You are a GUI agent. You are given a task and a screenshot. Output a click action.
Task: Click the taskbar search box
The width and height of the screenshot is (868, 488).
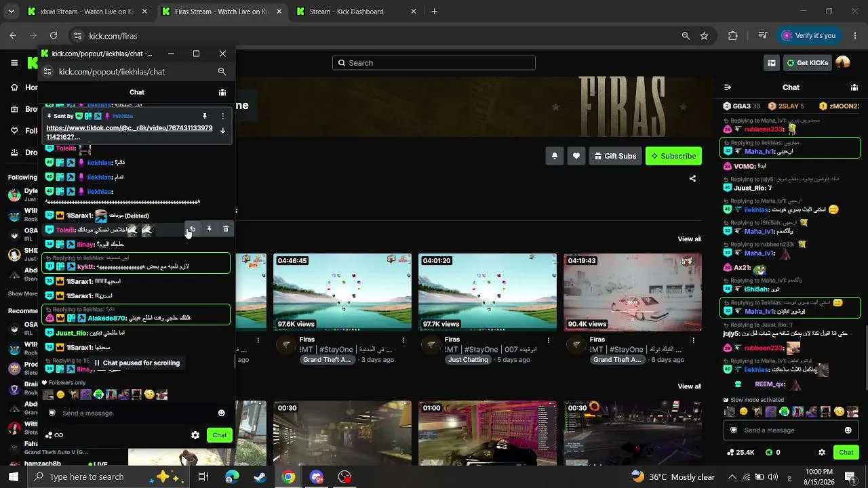(108, 477)
